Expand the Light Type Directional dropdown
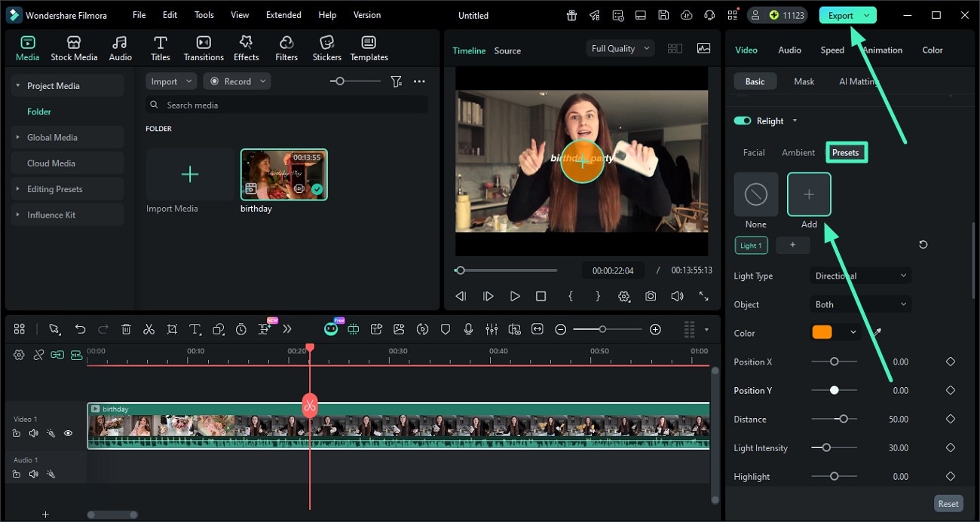The image size is (980, 522). click(859, 276)
